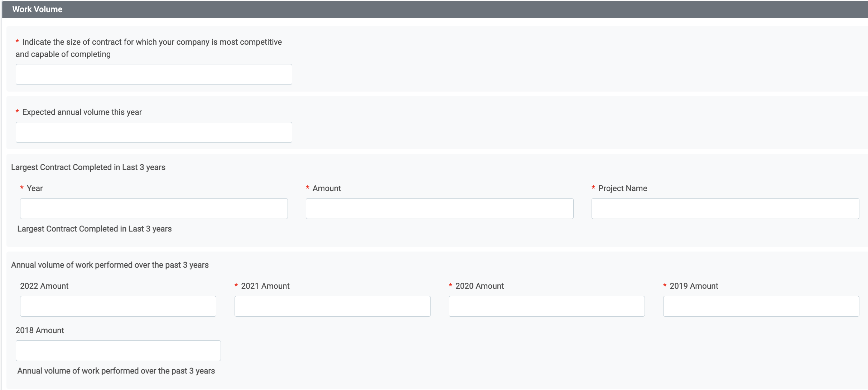Click the '2021 Amount' label
868x390 pixels.
265,286
